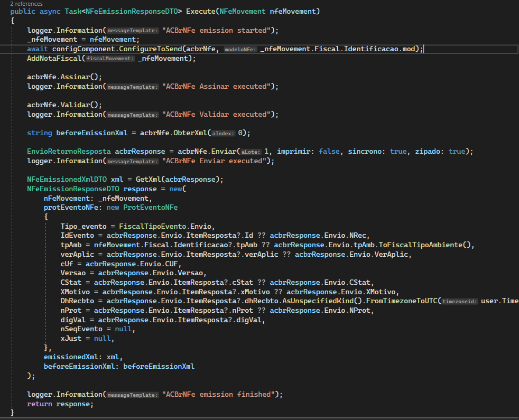Click the Task return type
Screen dimensions: 519x420
tap(73, 11)
